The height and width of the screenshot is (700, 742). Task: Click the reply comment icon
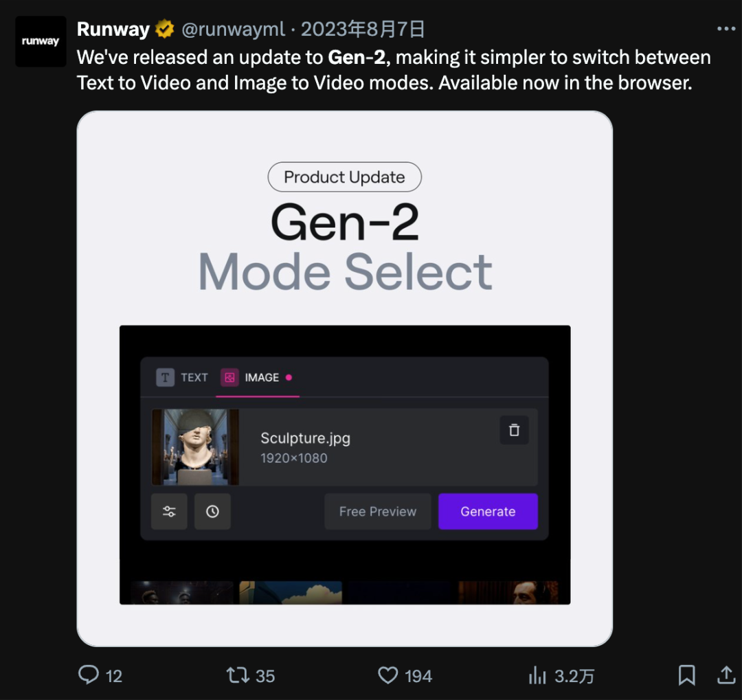[89, 675]
